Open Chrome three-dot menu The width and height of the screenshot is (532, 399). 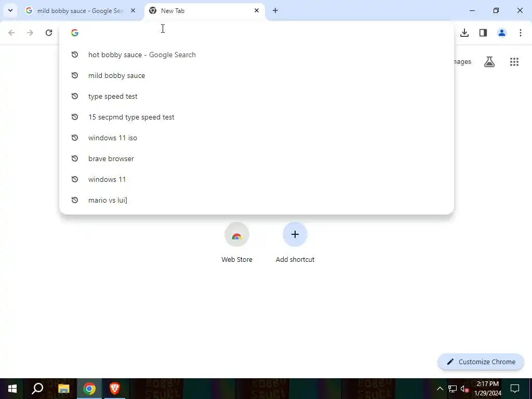coord(521,33)
